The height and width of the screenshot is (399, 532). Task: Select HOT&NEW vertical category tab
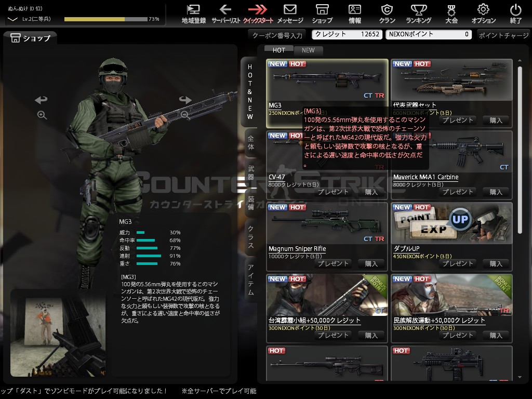[250, 91]
